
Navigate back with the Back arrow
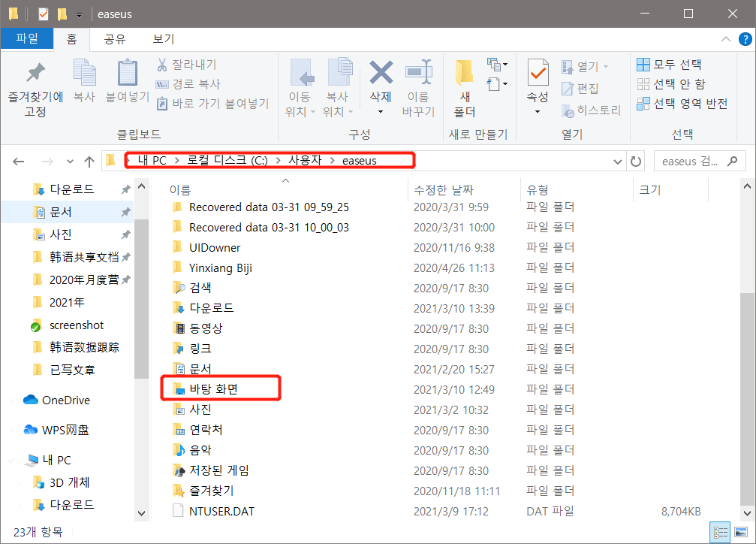18,160
